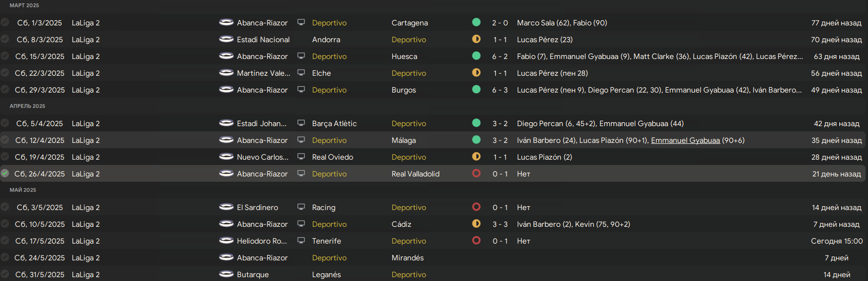Open the underlined Emmanuel Gyabuaa player link
The height and width of the screenshot is (281, 868).
tap(685, 140)
